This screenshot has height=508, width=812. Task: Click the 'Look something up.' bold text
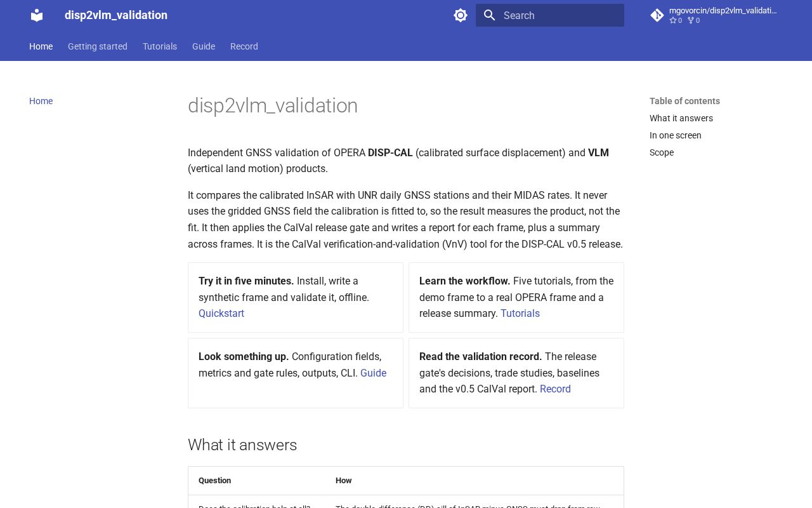point(244,356)
